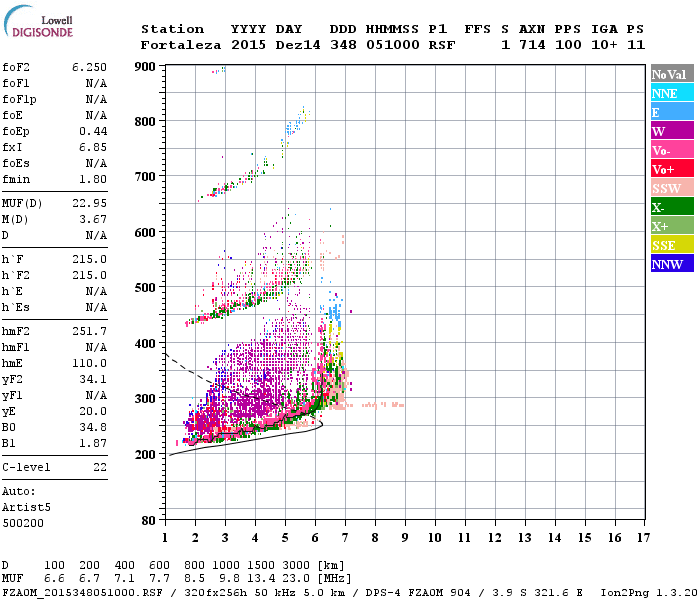Select the NNE cyan legend swatch
Screen dimensions: 700x600
(672, 93)
